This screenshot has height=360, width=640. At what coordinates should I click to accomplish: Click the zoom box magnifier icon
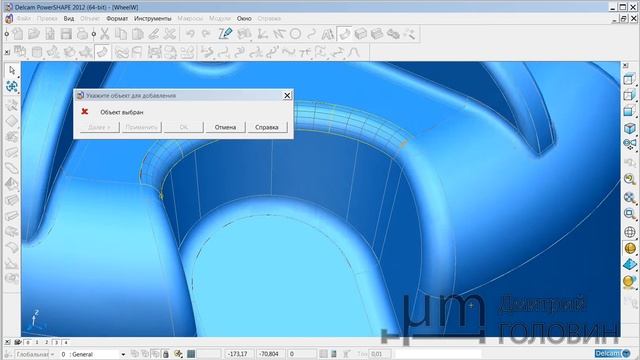[x=630, y=213]
